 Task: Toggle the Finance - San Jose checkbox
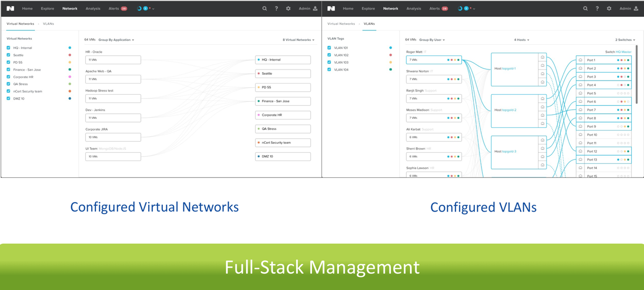[8, 69]
